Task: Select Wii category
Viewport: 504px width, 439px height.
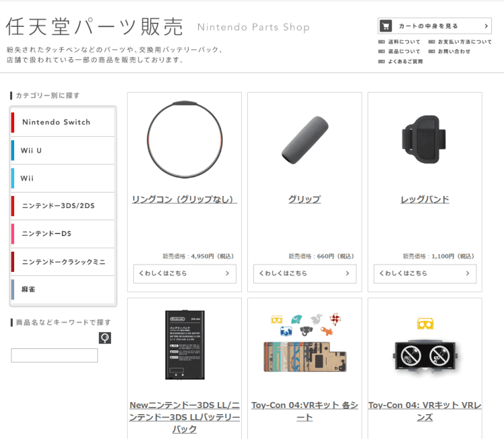Action: 62,179
